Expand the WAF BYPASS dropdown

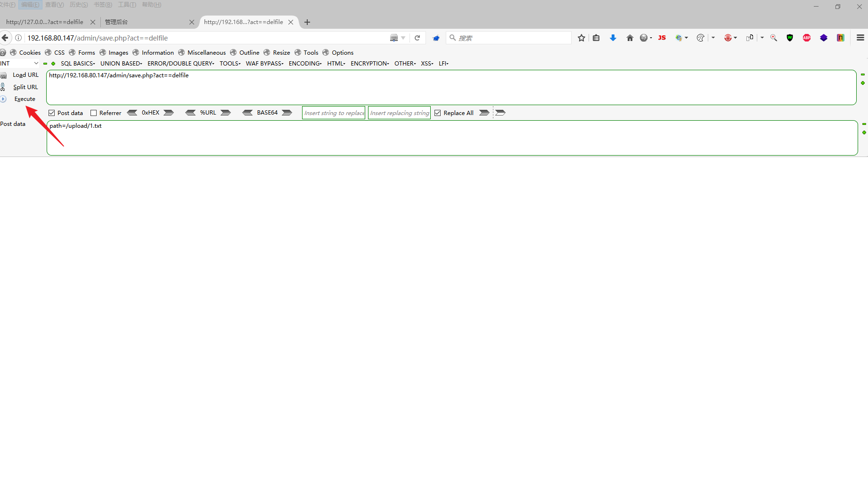[x=264, y=63]
